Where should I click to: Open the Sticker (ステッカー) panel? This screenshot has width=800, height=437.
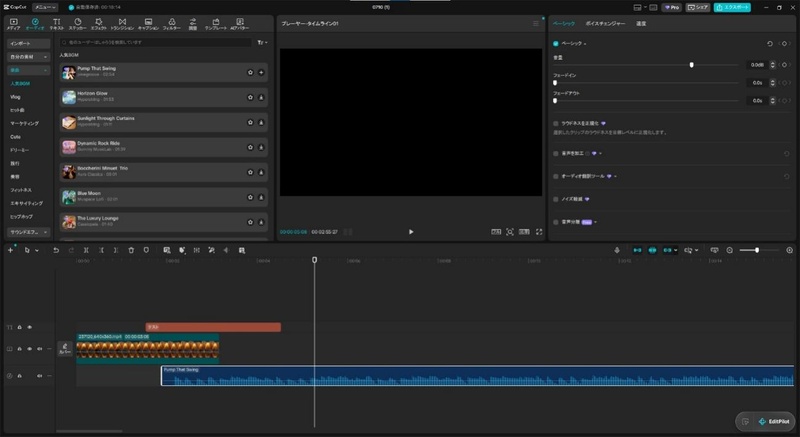pyautogui.click(x=78, y=24)
